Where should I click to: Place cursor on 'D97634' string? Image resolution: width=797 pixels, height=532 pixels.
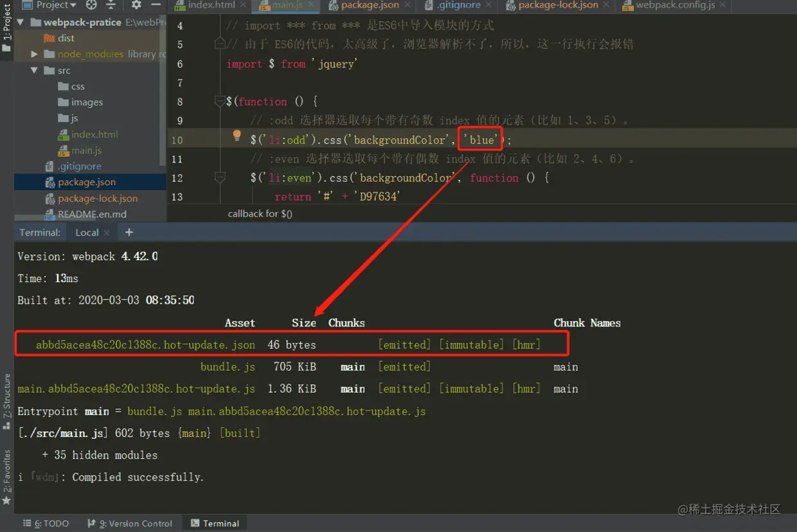(x=377, y=197)
